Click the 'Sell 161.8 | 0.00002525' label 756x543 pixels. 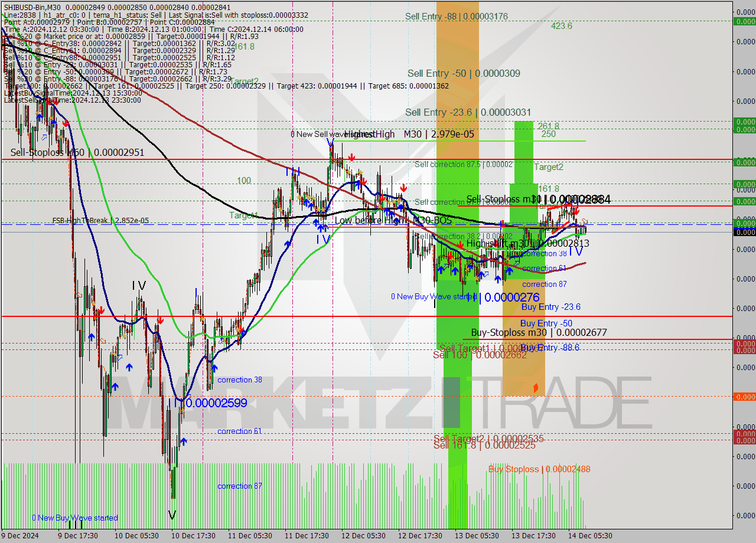coord(484,445)
